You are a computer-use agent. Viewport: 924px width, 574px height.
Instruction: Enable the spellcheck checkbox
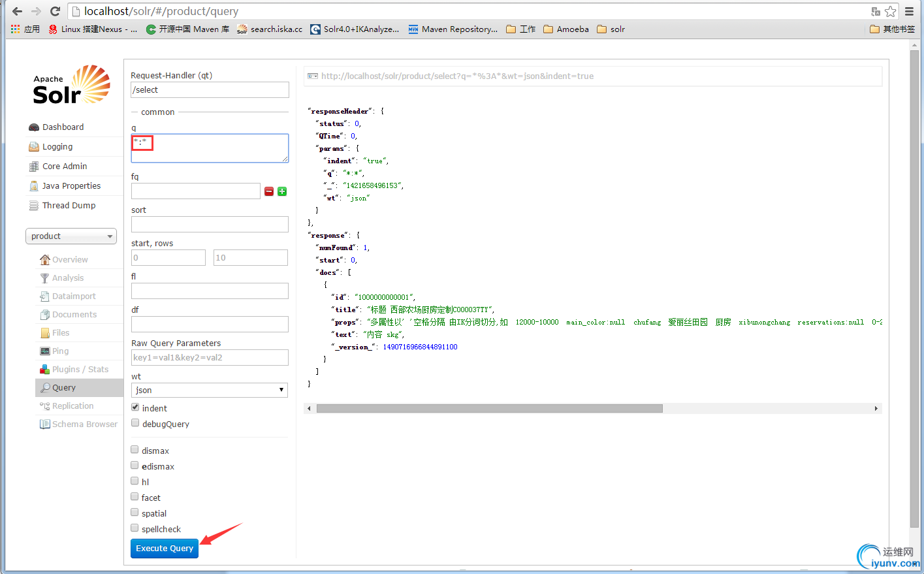click(135, 528)
